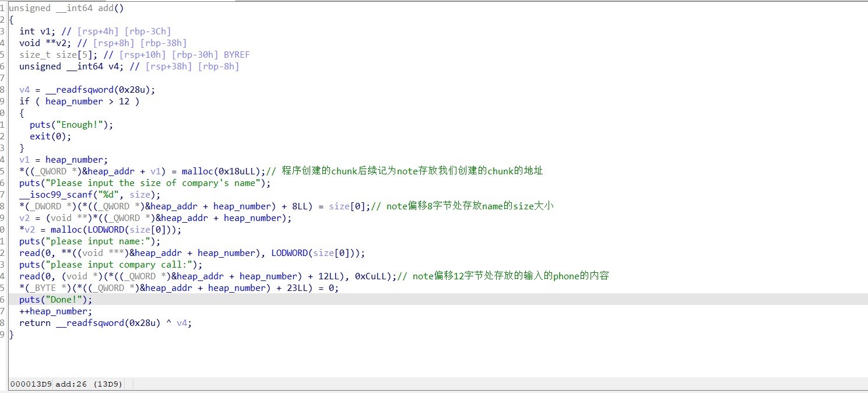Click the 000013D9 address in status bar

click(30, 384)
